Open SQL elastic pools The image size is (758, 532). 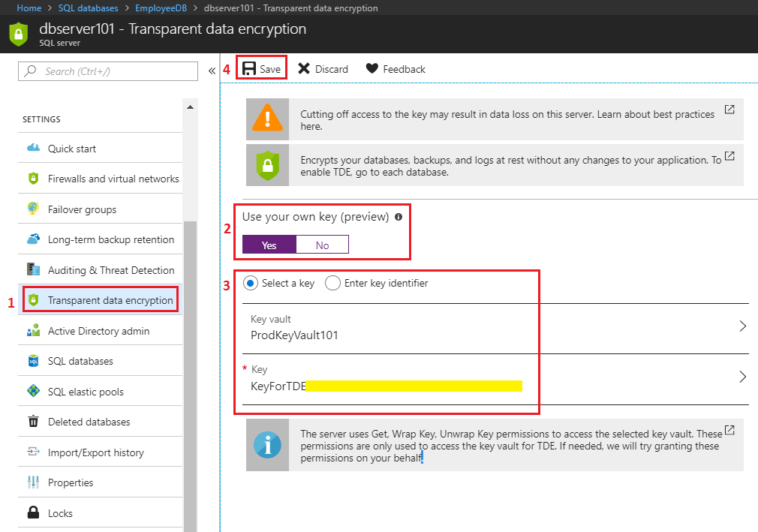[100, 391]
